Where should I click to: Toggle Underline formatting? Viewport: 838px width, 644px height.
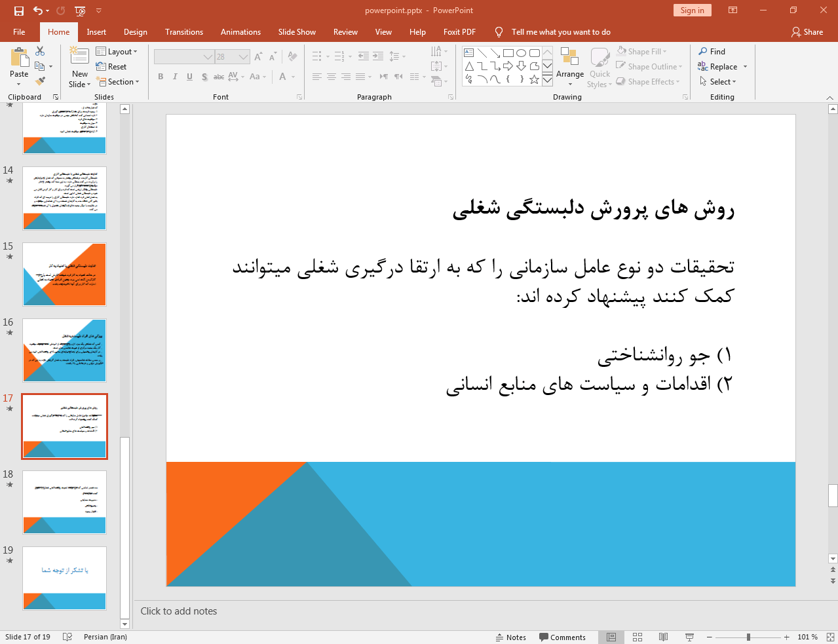click(x=189, y=77)
